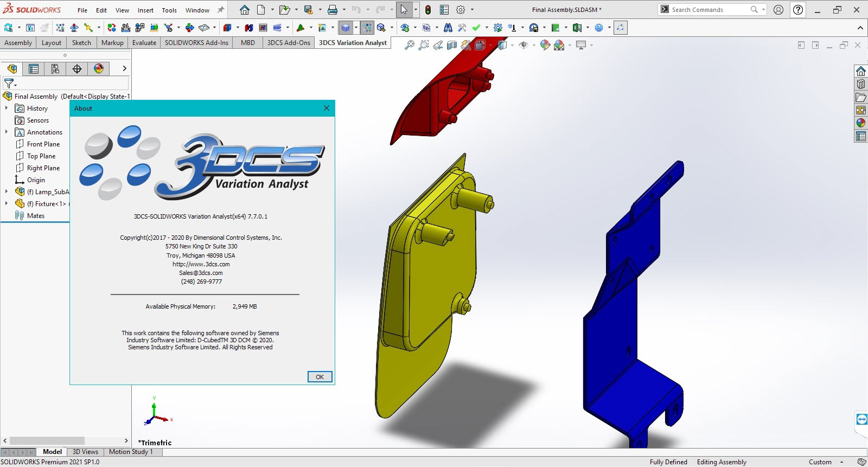Select Front Plane in the feature tree
The image size is (868, 467).
(43, 144)
